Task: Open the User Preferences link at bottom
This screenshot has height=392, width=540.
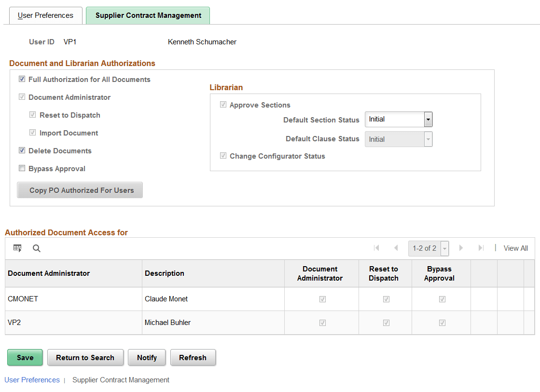Action: [32, 380]
